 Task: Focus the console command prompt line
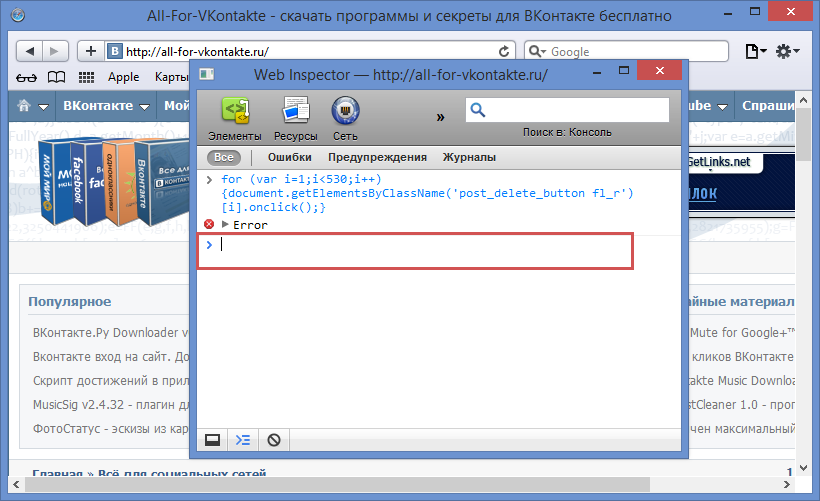(416, 251)
